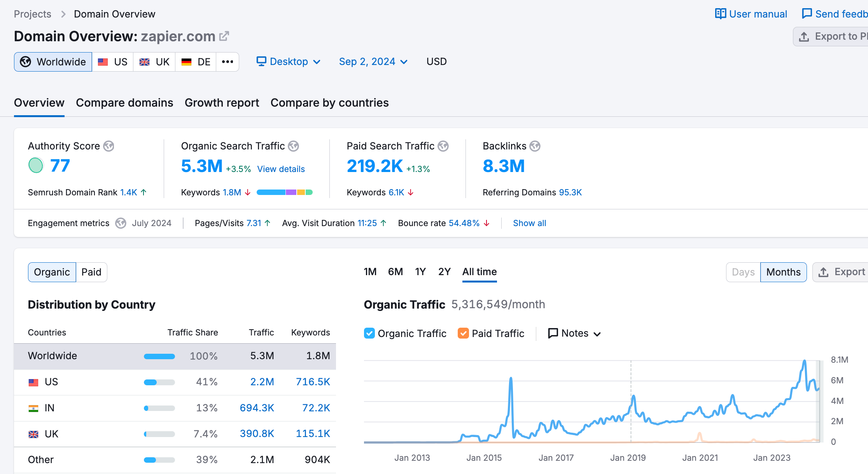The image size is (868, 474).
Task: Open zapier.com external link icon
Action: coord(224,36)
